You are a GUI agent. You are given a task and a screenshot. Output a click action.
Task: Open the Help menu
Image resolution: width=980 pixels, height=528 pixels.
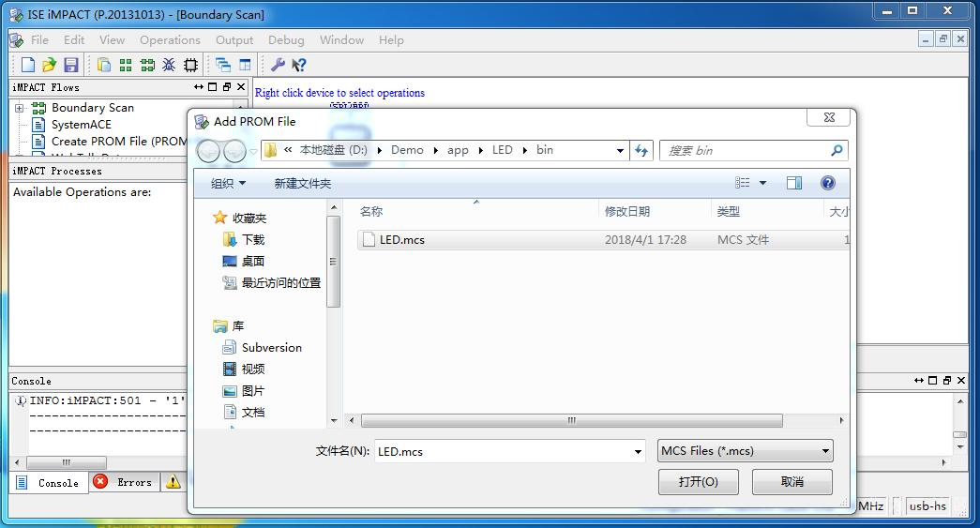[x=391, y=40]
